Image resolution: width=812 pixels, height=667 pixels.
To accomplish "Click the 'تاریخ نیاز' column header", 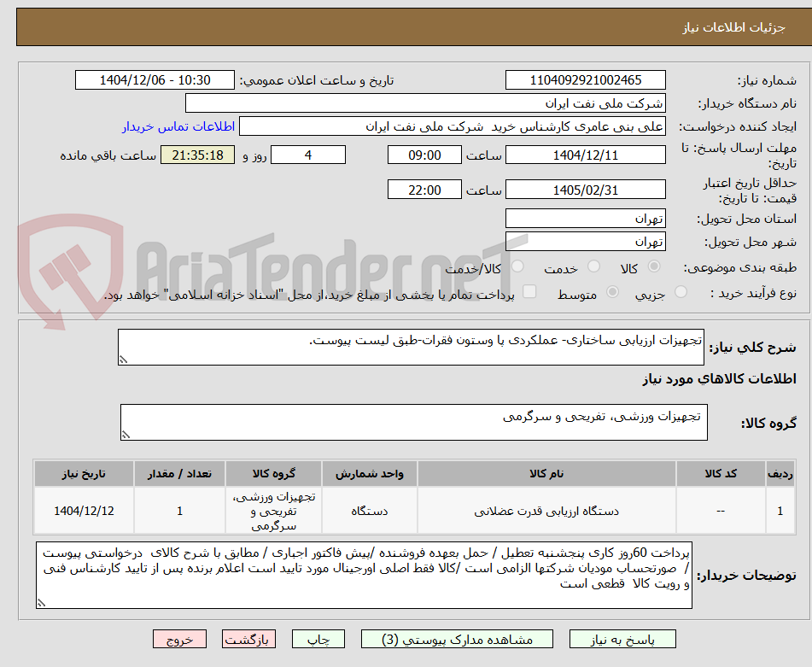I will click(84, 474).
